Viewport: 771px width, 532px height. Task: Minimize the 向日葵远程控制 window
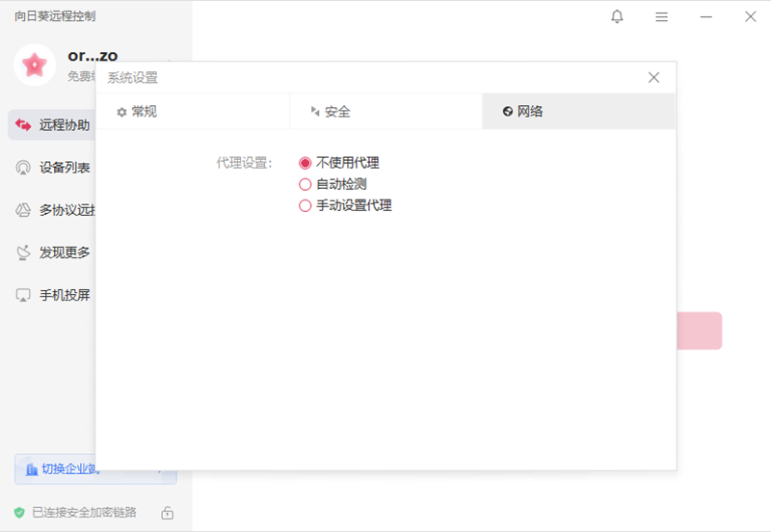[705, 16]
